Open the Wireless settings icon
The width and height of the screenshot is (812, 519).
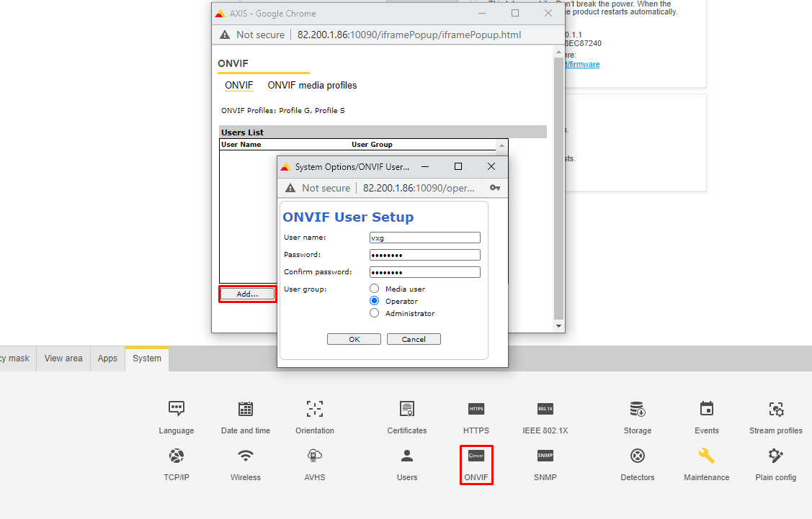pyautogui.click(x=246, y=456)
